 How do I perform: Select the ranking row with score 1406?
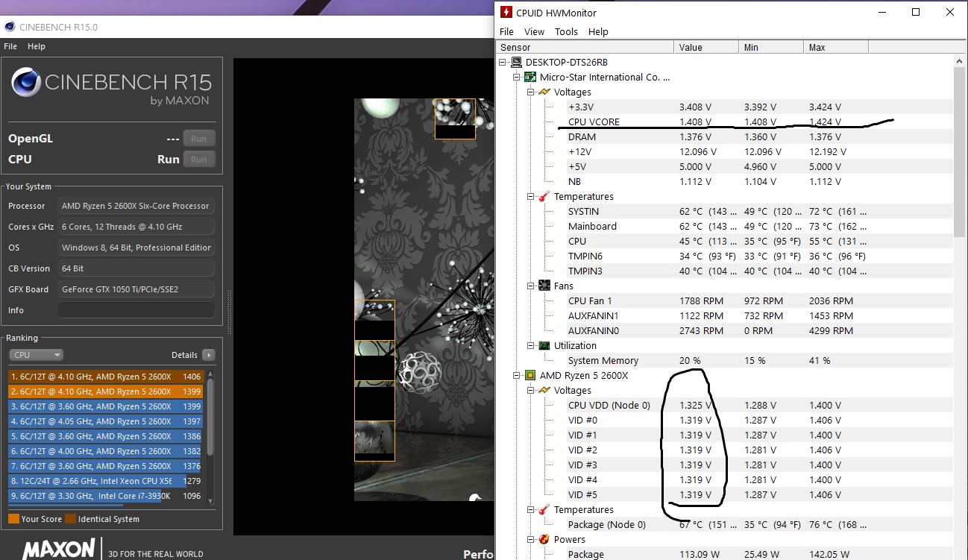[x=106, y=377]
